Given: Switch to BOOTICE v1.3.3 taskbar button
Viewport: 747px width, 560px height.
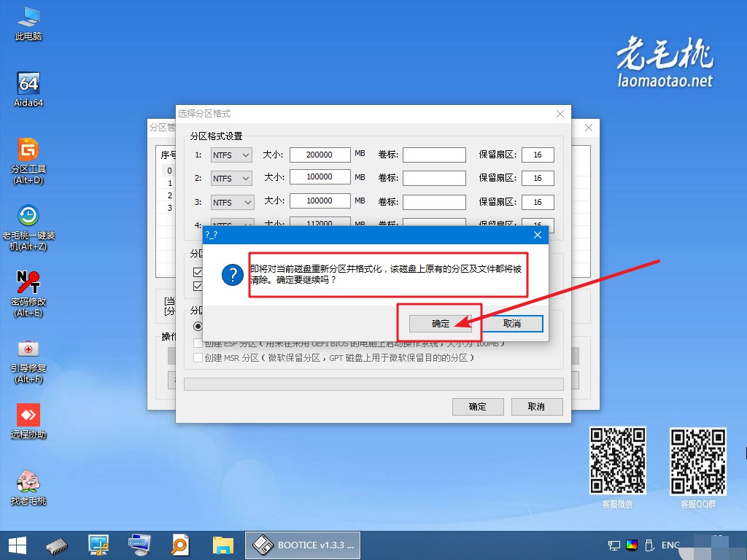Looking at the screenshot, I should click(303, 545).
